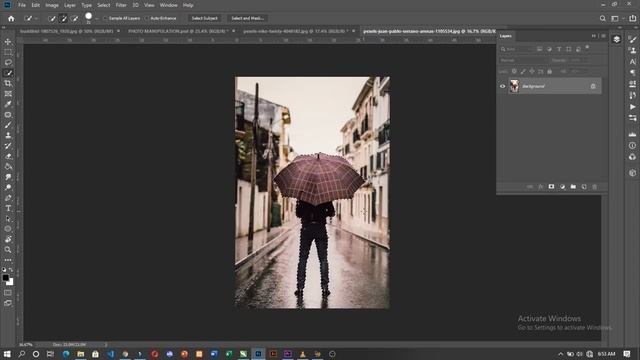
Task: Select the Quick Selection tool in toolbox
Action: pyautogui.click(x=8, y=73)
